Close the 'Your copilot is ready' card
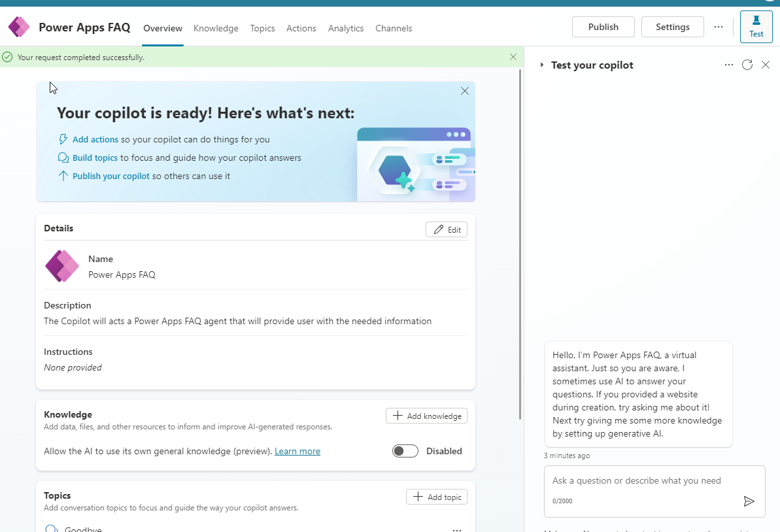780x532 pixels. (x=465, y=91)
